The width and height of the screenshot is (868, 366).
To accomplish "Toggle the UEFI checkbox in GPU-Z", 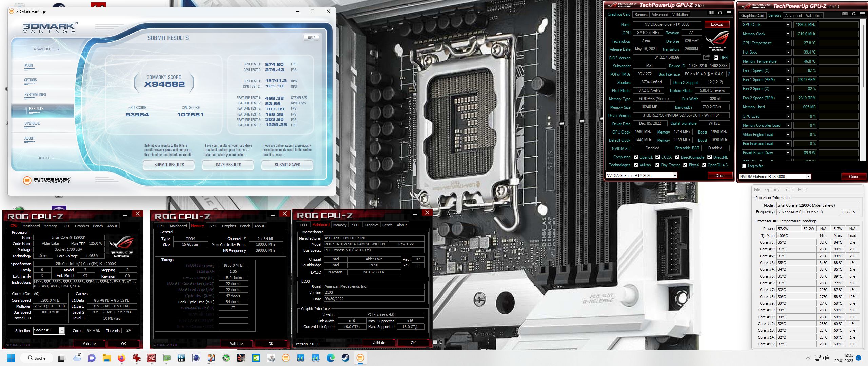I will pyautogui.click(x=716, y=58).
